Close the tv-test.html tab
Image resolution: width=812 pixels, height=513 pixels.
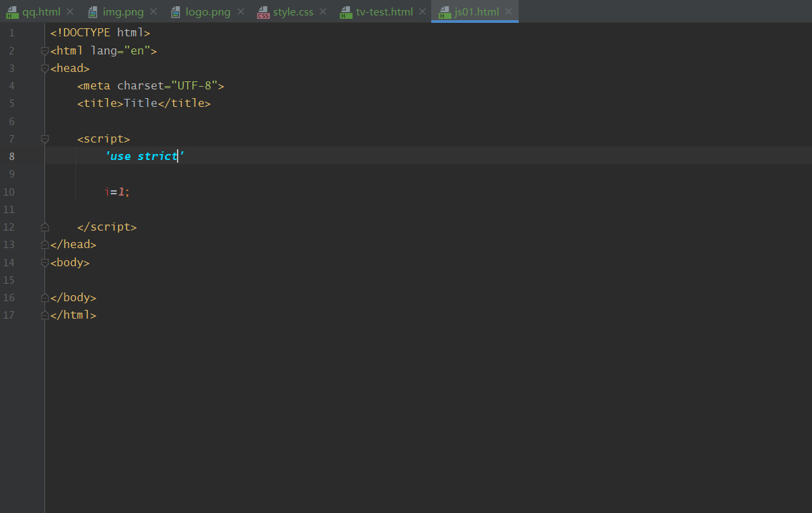(x=422, y=12)
